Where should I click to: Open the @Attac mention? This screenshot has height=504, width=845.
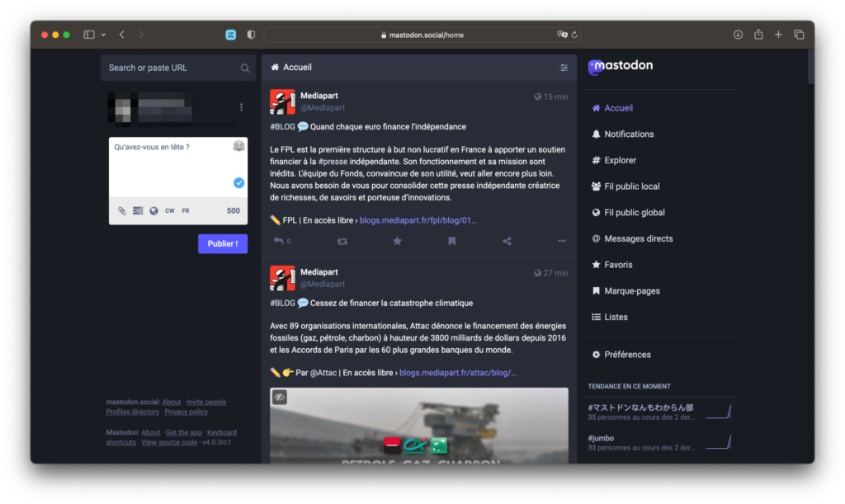[323, 373]
